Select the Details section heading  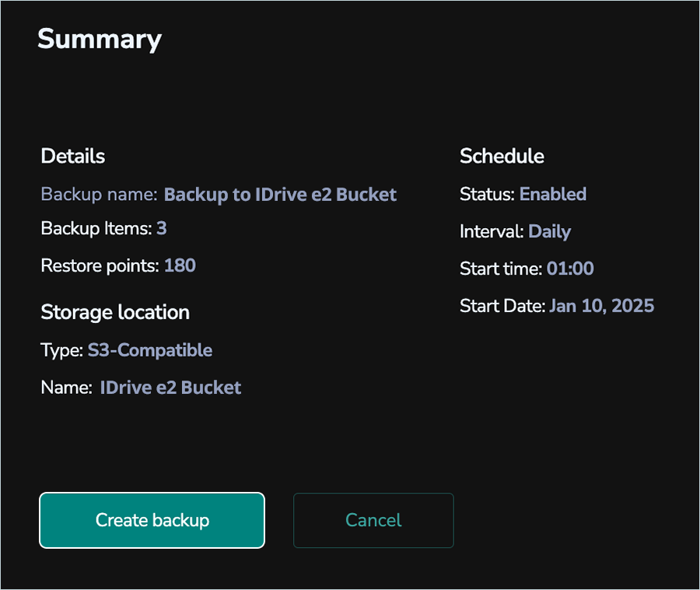click(x=72, y=156)
